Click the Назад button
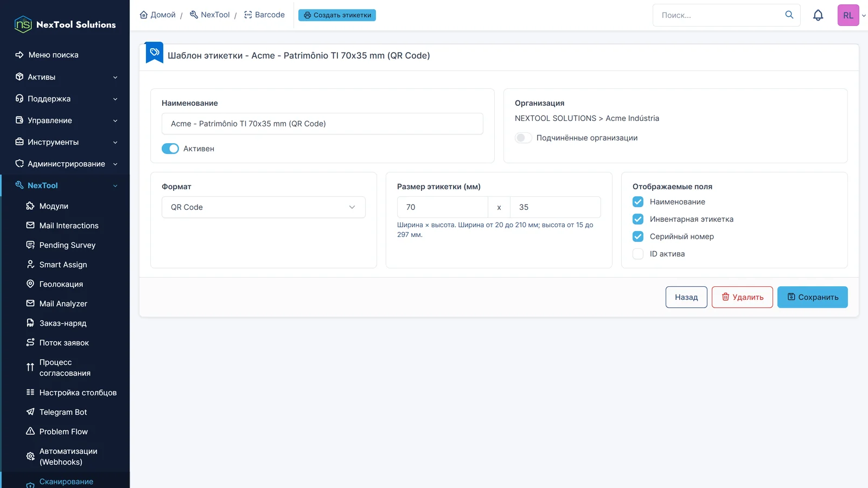 (x=686, y=297)
